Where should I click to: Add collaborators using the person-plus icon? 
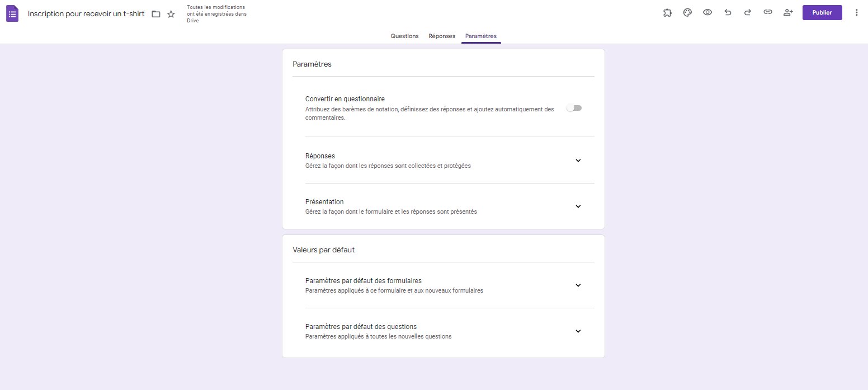pos(788,12)
